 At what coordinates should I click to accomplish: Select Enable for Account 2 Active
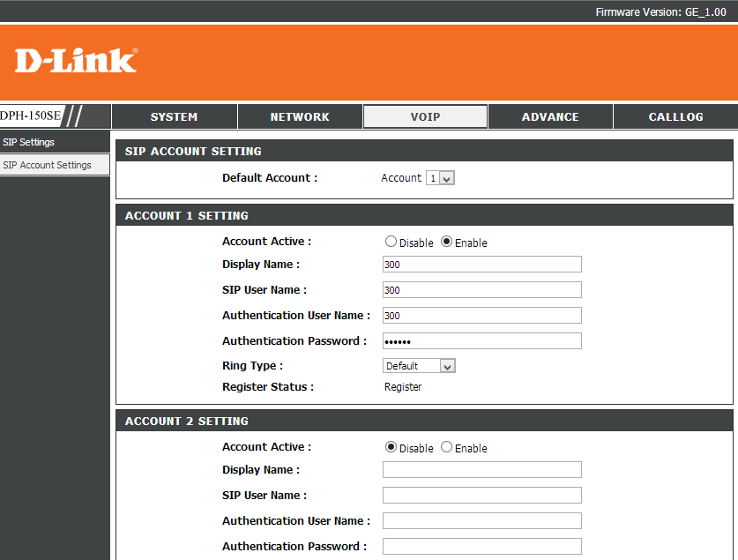tap(446, 447)
